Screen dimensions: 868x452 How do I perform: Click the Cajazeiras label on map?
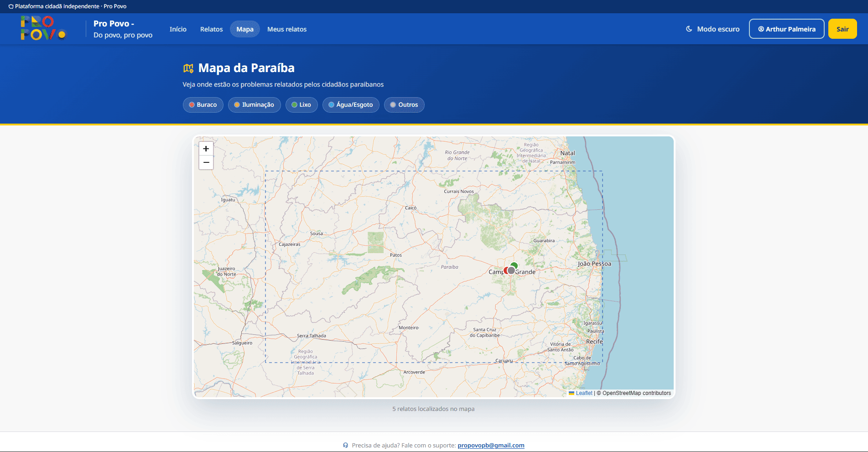click(x=290, y=244)
